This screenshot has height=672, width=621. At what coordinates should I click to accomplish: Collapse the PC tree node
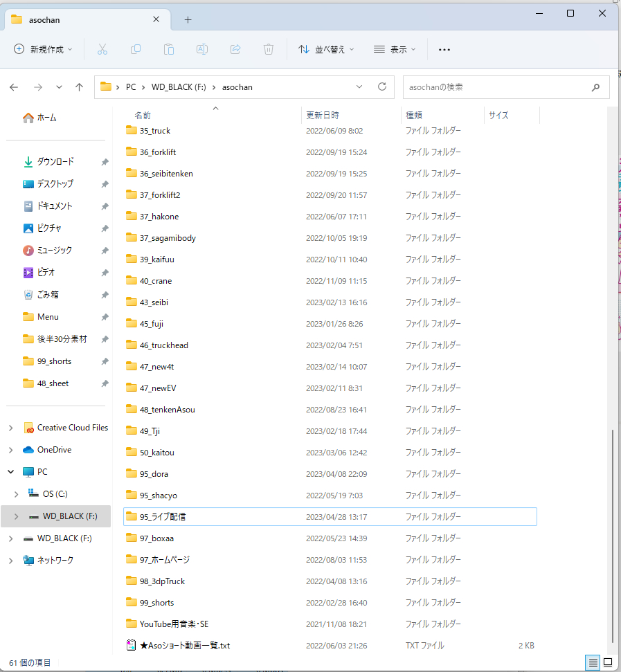point(10,472)
